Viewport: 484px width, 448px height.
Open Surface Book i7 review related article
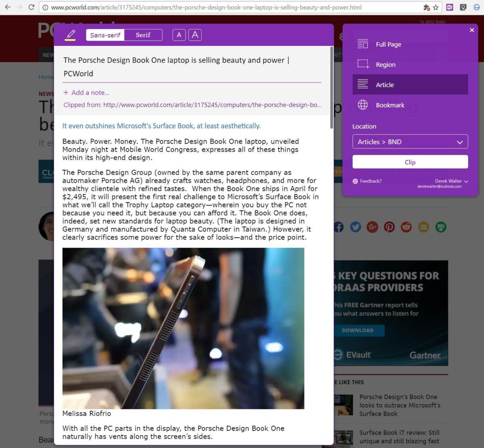click(399, 437)
